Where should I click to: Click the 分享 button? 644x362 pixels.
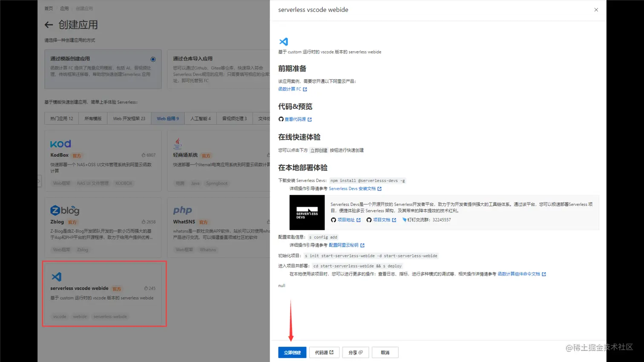point(355,352)
